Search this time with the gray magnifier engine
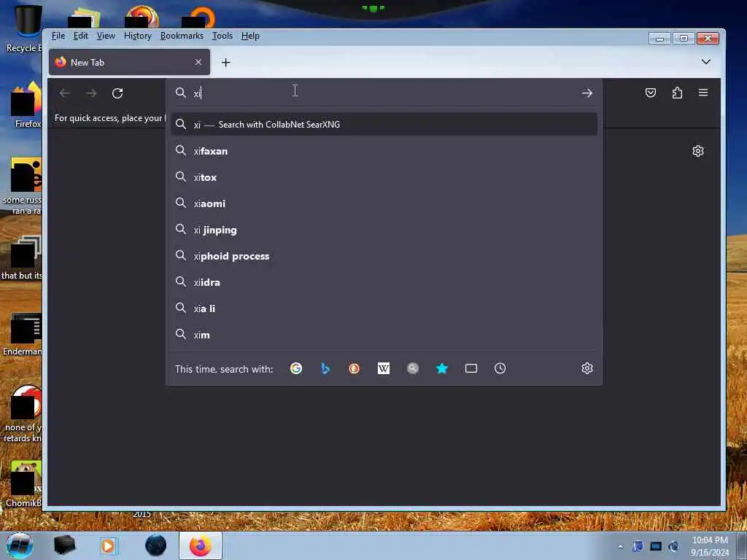This screenshot has height=560, width=747. [x=413, y=368]
